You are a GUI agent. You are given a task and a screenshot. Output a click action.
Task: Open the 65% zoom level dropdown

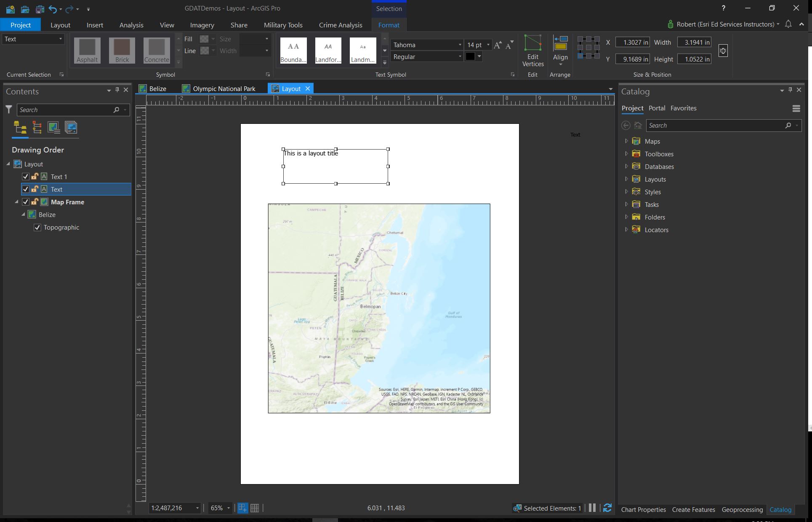(x=229, y=508)
